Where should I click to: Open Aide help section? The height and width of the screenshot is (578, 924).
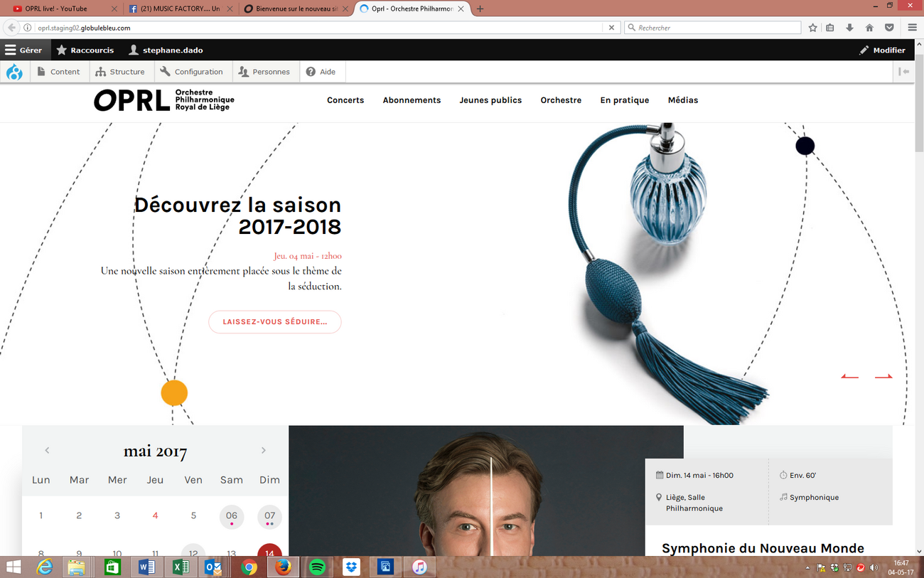click(x=322, y=71)
